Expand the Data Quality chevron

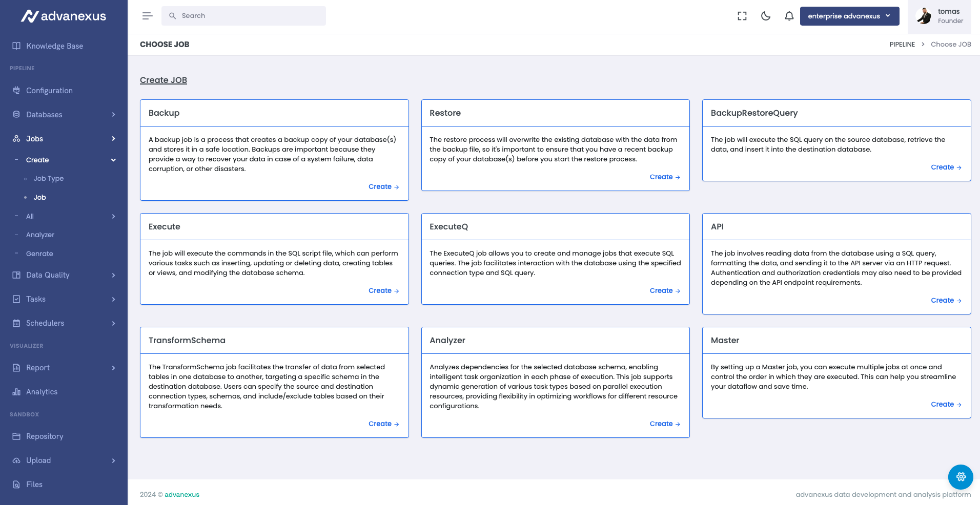(x=113, y=275)
